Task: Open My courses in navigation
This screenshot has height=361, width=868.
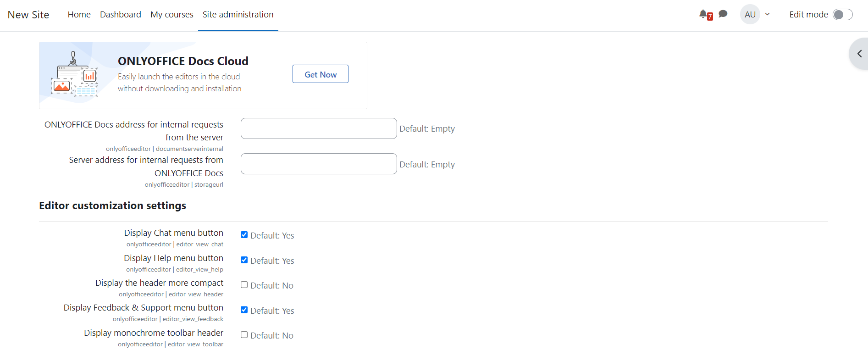Action: click(x=172, y=15)
